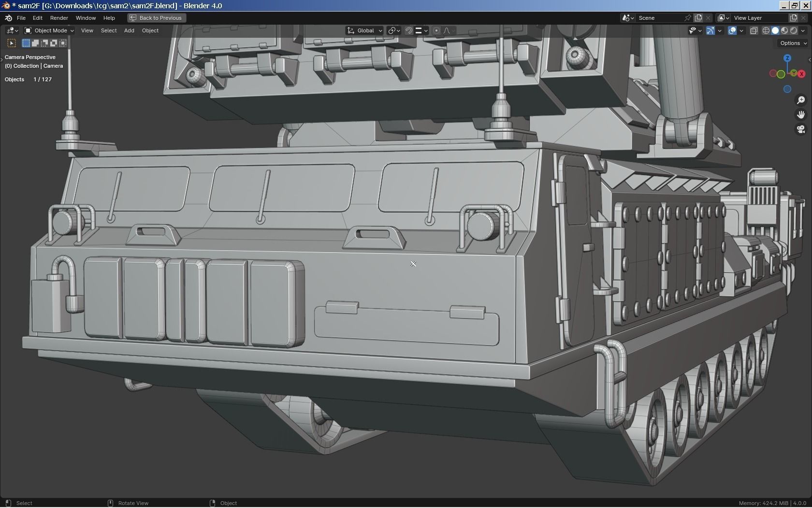Open the snapping options dropdown
The width and height of the screenshot is (812, 508).
click(x=421, y=30)
